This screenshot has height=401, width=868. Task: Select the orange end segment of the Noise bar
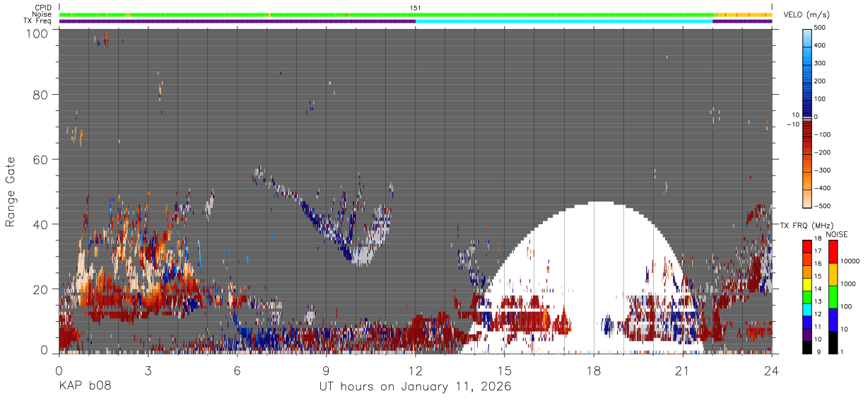(x=743, y=14)
